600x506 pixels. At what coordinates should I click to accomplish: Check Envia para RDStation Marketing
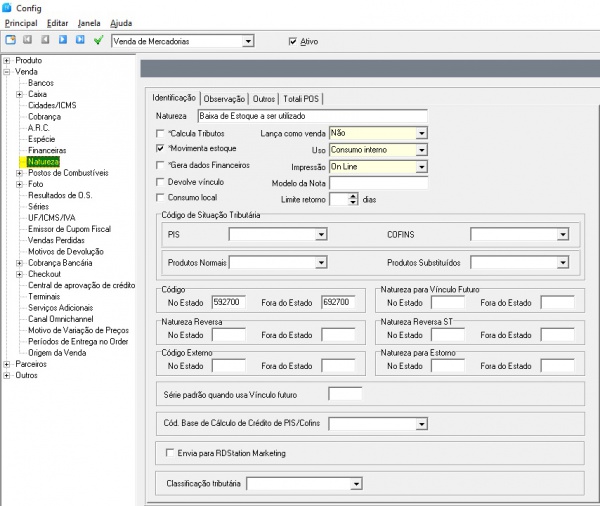point(169,453)
